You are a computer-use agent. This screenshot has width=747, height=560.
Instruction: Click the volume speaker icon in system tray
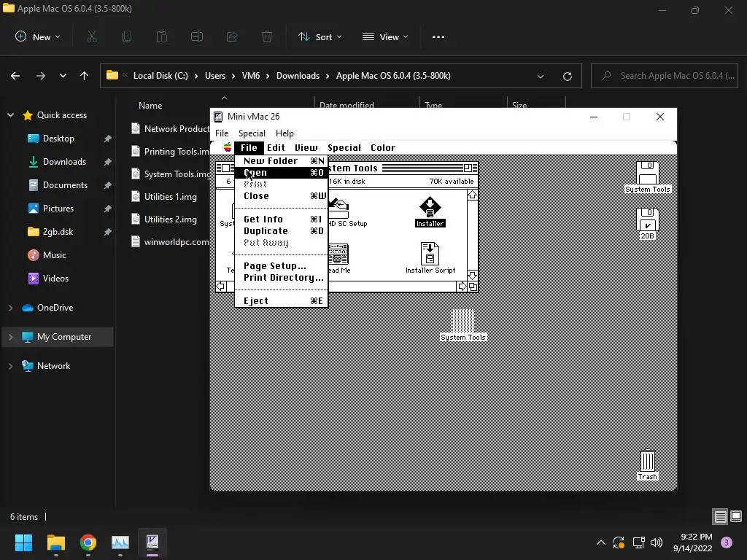pyautogui.click(x=657, y=542)
